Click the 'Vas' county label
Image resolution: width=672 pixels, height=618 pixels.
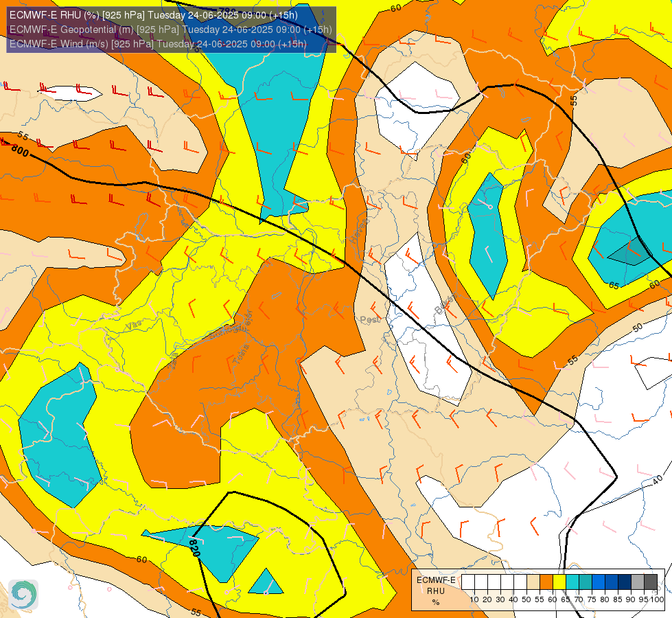(134, 325)
